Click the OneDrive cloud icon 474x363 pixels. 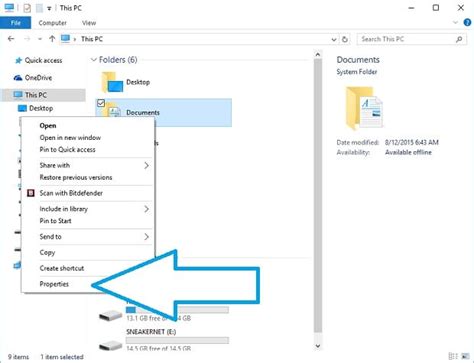tap(18, 78)
